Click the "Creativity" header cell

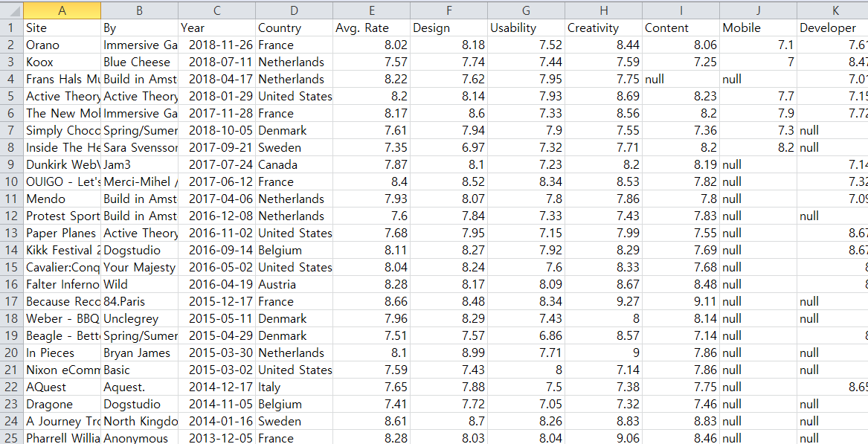pyautogui.click(x=603, y=28)
